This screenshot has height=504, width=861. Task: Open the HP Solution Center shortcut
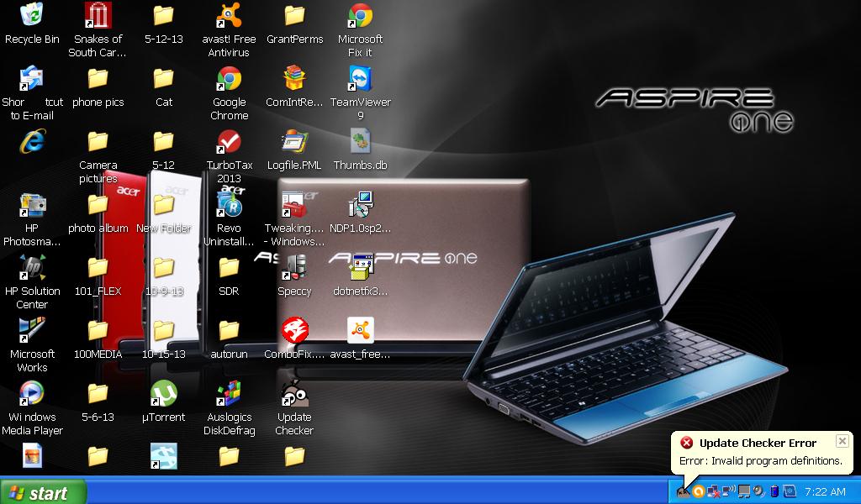(32, 268)
